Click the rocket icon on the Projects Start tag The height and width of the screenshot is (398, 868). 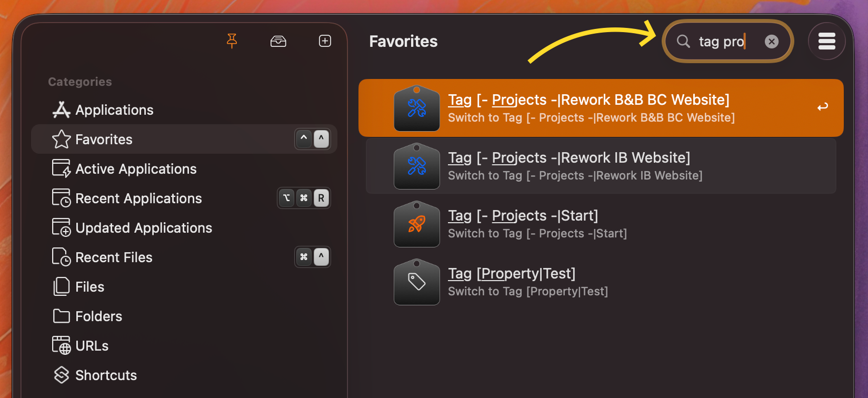point(416,224)
